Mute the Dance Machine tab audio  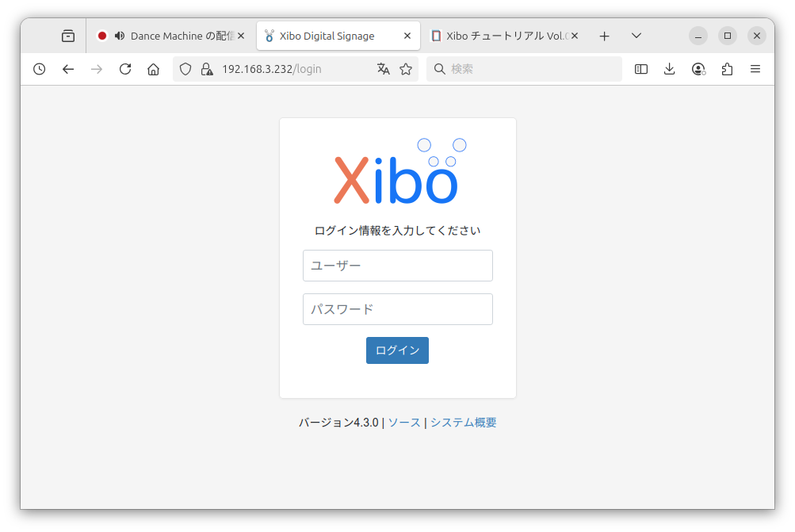point(120,36)
